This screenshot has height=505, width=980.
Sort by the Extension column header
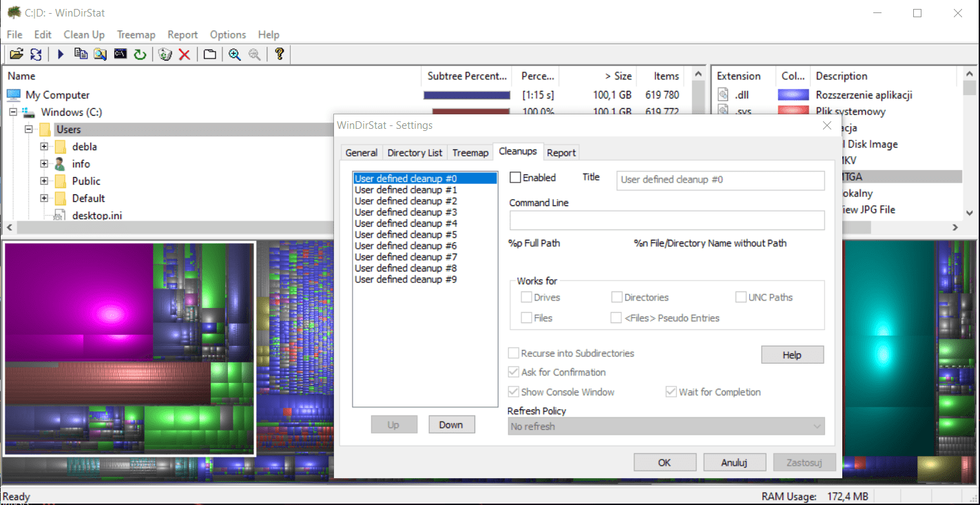(742, 76)
